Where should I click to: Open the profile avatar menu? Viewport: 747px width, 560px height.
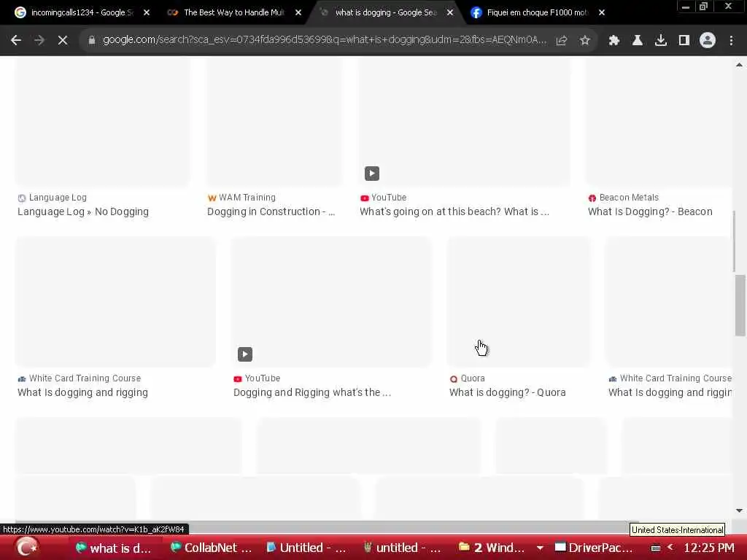[x=708, y=41]
